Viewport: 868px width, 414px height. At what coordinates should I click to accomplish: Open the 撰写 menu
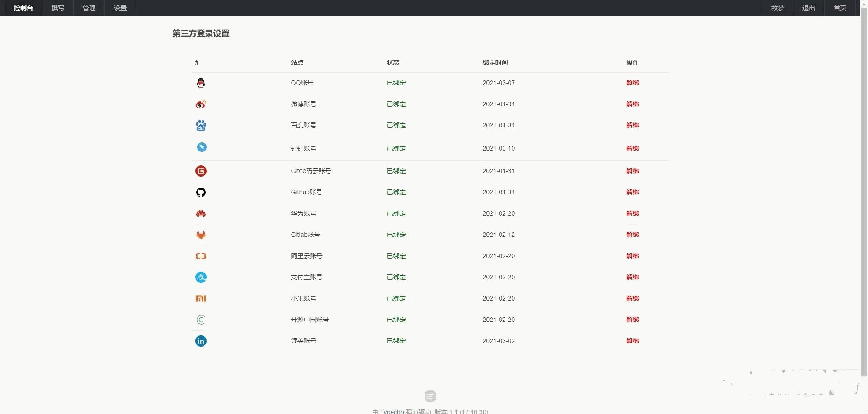[58, 8]
